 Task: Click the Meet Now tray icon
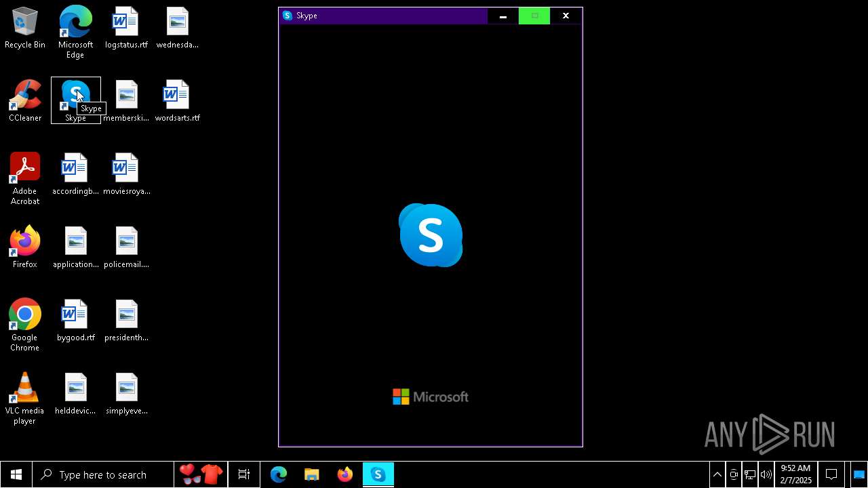pyautogui.click(x=734, y=474)
